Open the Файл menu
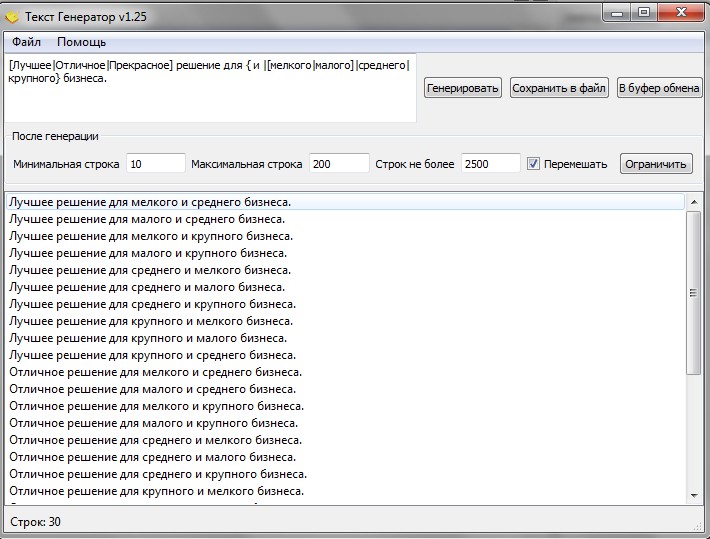The image size is (710, 539). (x=26, y=42)
